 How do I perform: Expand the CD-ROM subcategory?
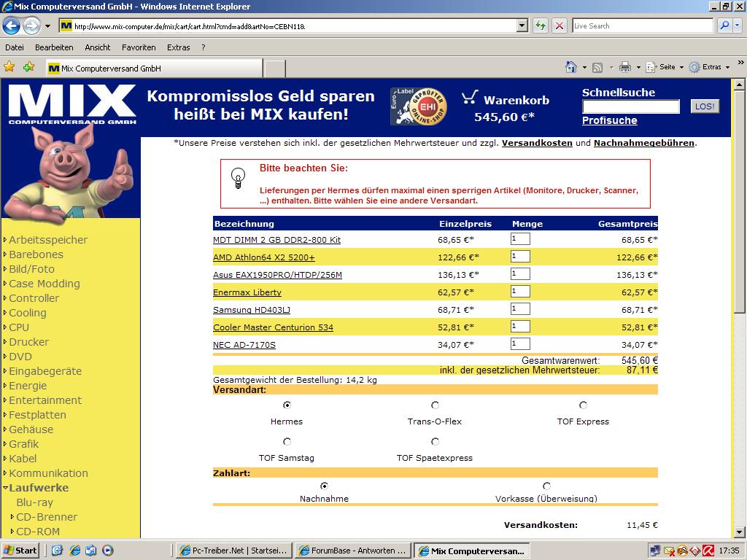pos(12,532)
